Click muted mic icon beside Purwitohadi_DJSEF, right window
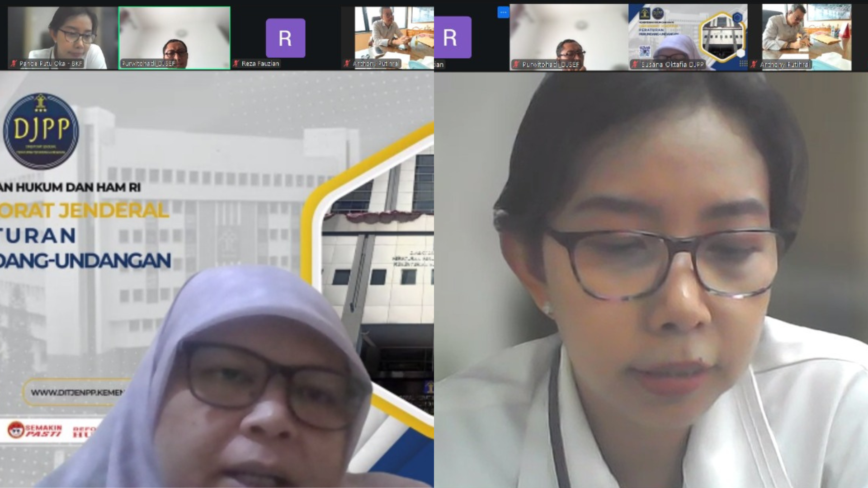 516,65
